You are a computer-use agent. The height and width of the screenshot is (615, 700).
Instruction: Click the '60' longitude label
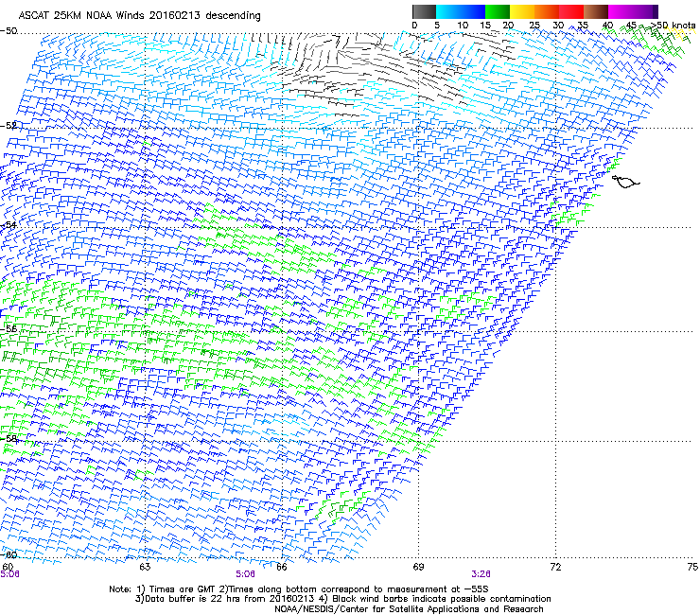tap(8, 567)
